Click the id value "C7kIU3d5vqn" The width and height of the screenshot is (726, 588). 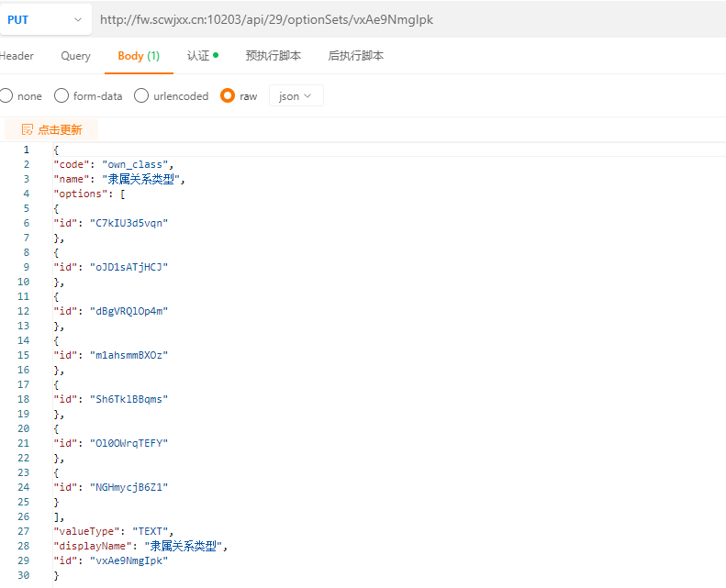click(128, 223)
